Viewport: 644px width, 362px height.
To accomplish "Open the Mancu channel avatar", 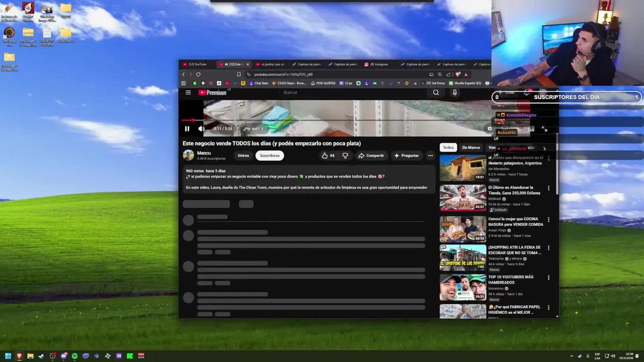I will 188,155.
